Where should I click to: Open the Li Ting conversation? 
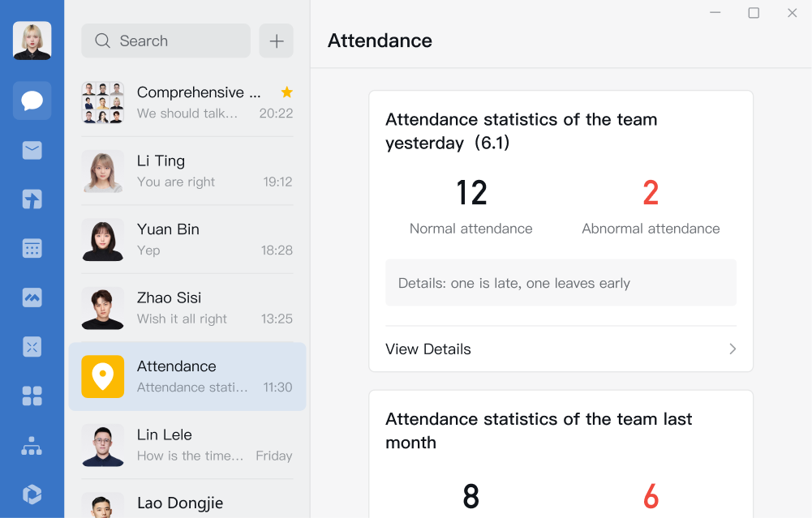point(187,171)
